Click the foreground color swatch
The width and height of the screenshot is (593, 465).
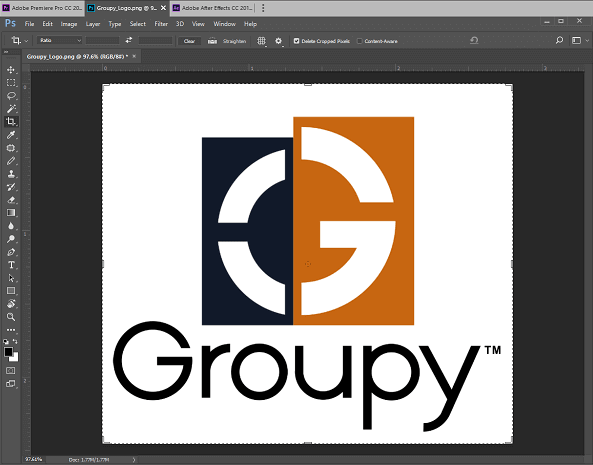(x=8, y=352)
